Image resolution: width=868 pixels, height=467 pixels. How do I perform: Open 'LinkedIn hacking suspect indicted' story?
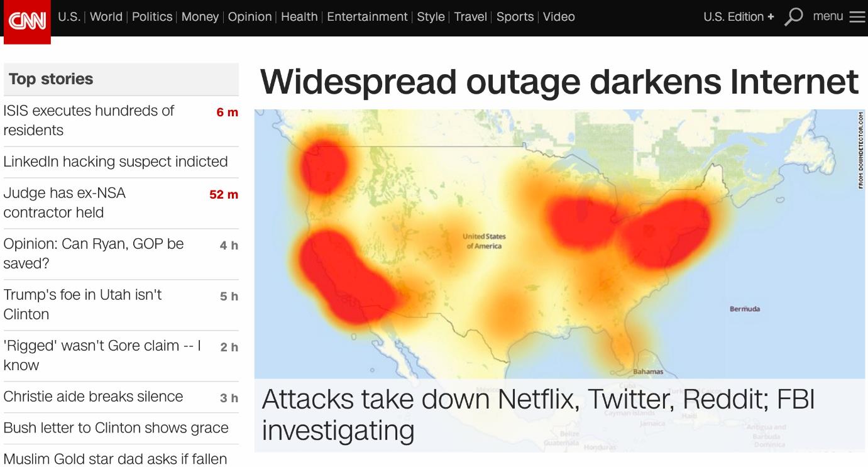116,162
